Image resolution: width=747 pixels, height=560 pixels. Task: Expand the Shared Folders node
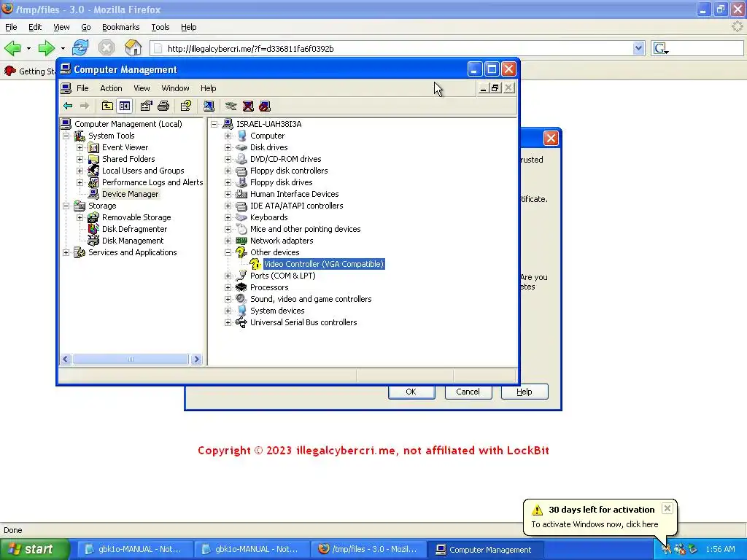point(80,159)
